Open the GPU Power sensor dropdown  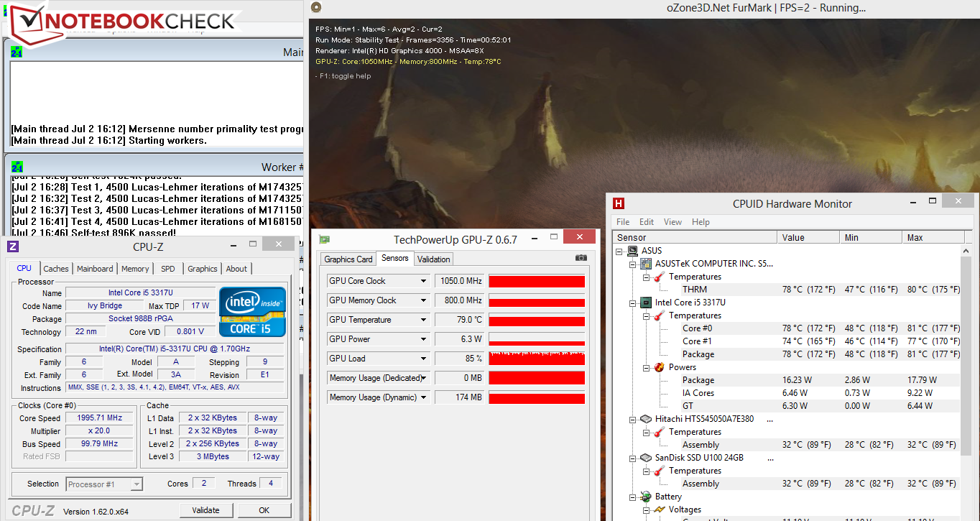[423, 339]
